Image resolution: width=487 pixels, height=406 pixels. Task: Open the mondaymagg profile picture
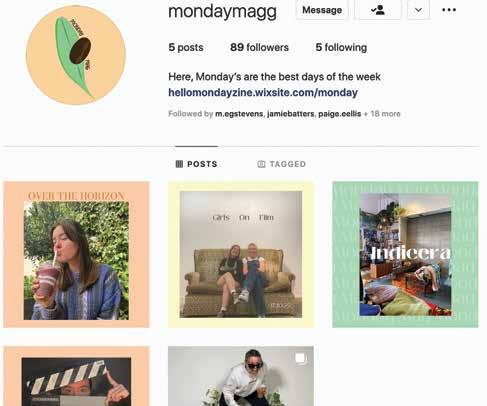click(x=76, y=55)
